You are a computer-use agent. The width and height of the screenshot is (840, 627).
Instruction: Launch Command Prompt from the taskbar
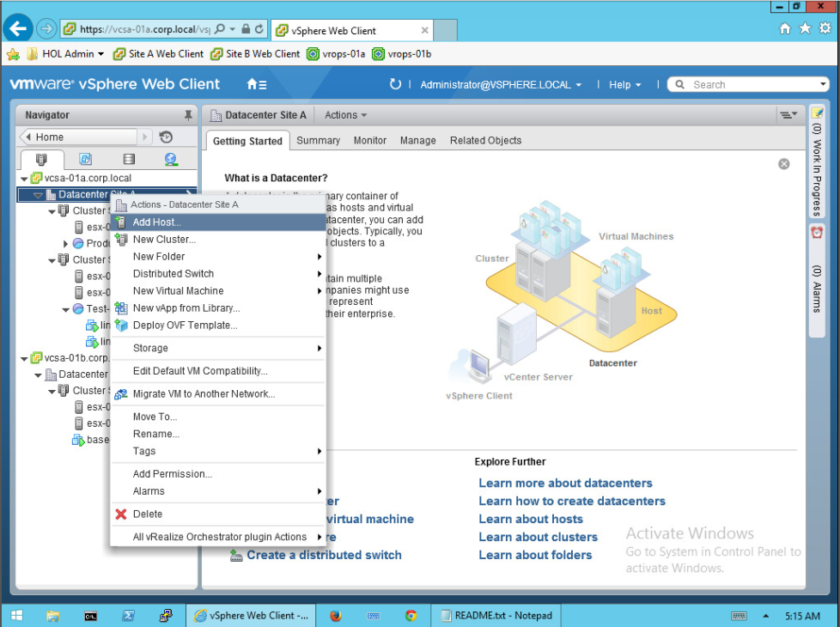[x=90, y=616]
